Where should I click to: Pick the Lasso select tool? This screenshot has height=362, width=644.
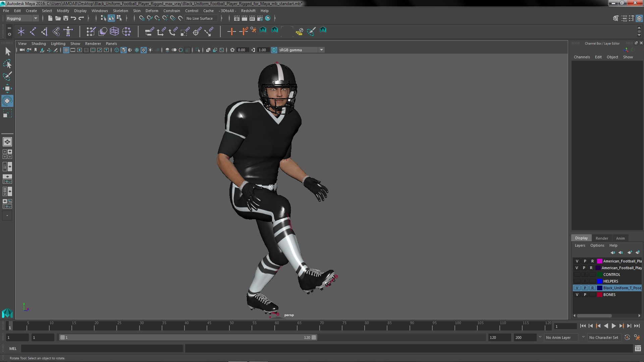7,64
